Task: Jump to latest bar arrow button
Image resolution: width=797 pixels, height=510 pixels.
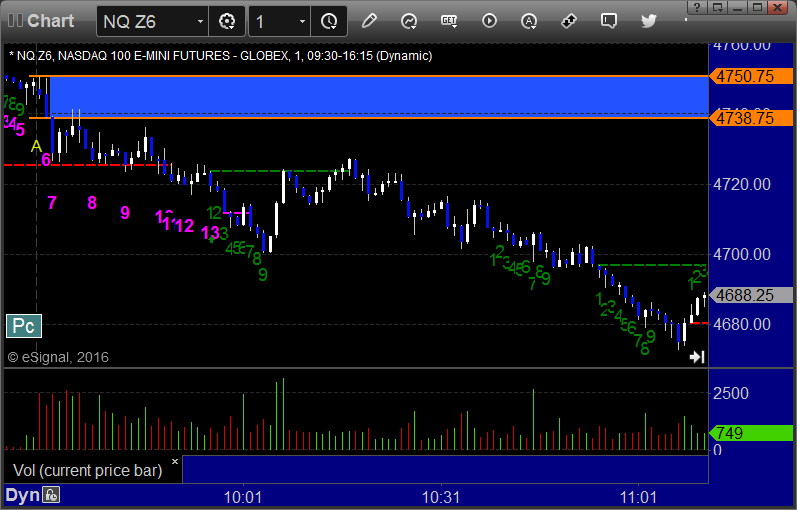Action: (697, 357)
